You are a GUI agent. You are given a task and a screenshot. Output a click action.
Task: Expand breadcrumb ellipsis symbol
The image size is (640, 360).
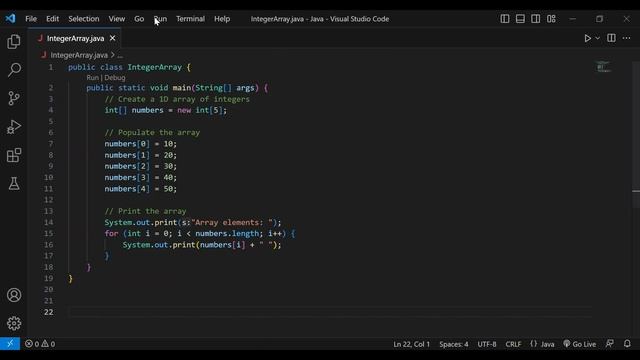[120, 56]
